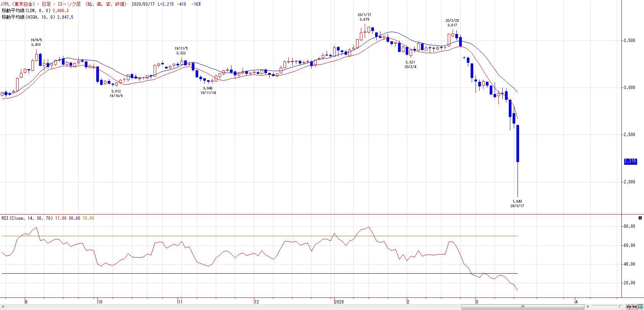Close the RSI indicator panel
The height and width of the screenshot is (310, 644).
pyautogui.click(x=640, y=218)
